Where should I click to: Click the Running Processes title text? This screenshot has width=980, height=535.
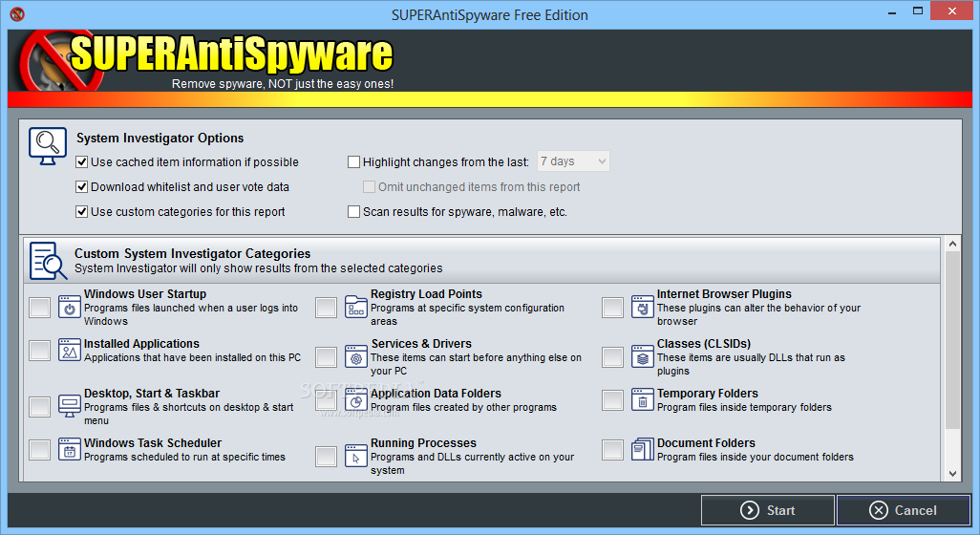point(423,443)
